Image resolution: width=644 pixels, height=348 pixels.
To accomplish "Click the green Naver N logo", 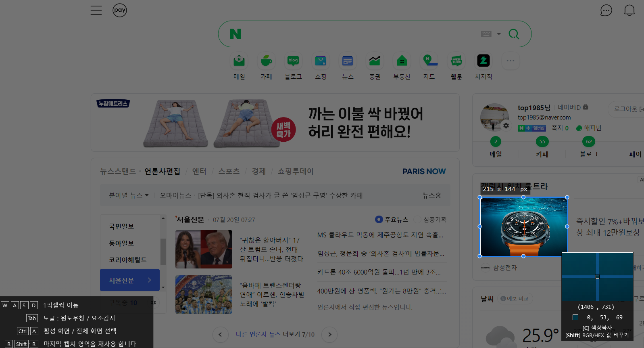I will point(236,34).
